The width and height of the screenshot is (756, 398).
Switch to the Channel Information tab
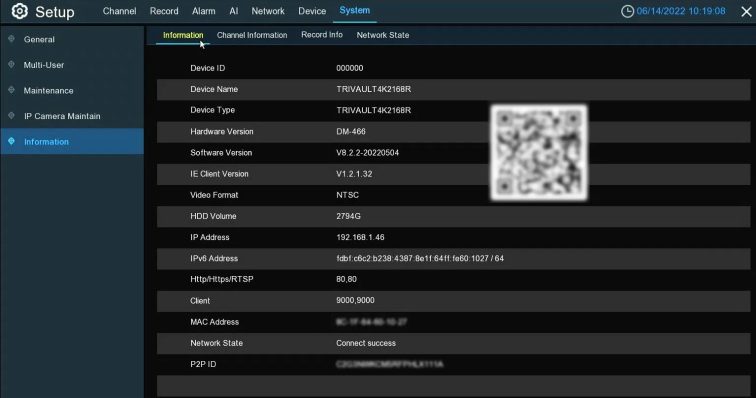[x=252, y=35]
